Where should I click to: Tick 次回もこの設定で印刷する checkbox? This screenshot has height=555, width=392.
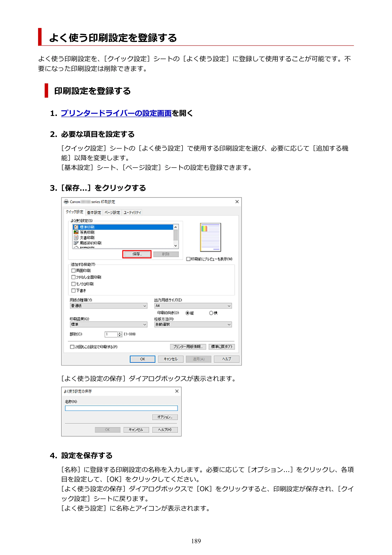[72, 347]
